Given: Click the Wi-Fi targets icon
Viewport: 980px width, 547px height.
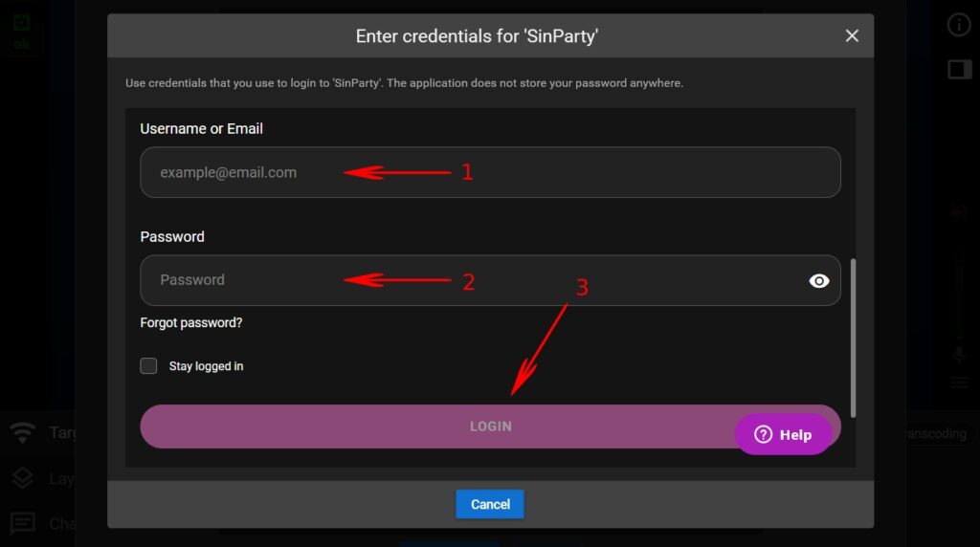Looking at the screenshot, I should tap(23, 432).
